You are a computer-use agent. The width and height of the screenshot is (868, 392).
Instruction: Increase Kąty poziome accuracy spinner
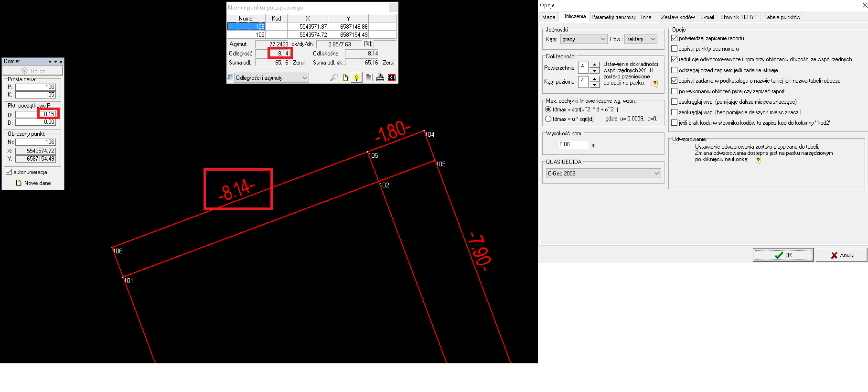pyautogui.click(x=595, y=79)
